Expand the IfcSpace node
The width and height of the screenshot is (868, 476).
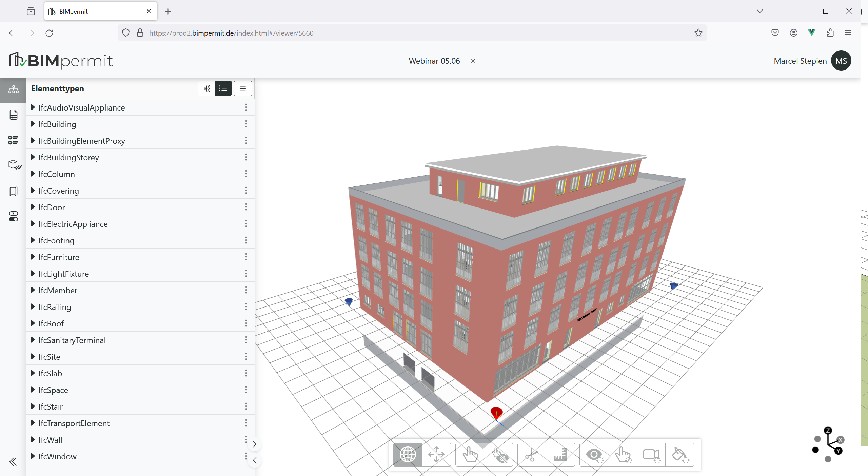point(33,390)
